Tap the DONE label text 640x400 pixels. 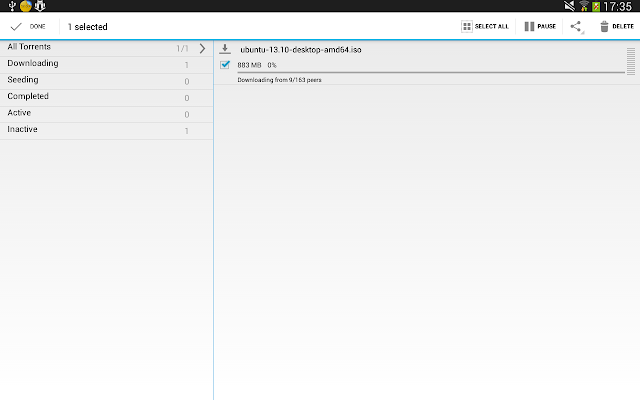click(38, 27)
